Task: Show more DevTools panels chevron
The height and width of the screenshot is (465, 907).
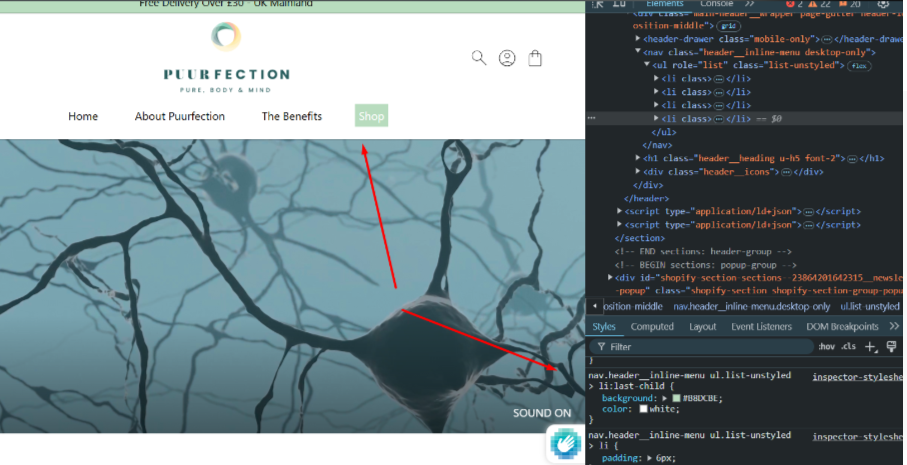Action: point(750,3)
